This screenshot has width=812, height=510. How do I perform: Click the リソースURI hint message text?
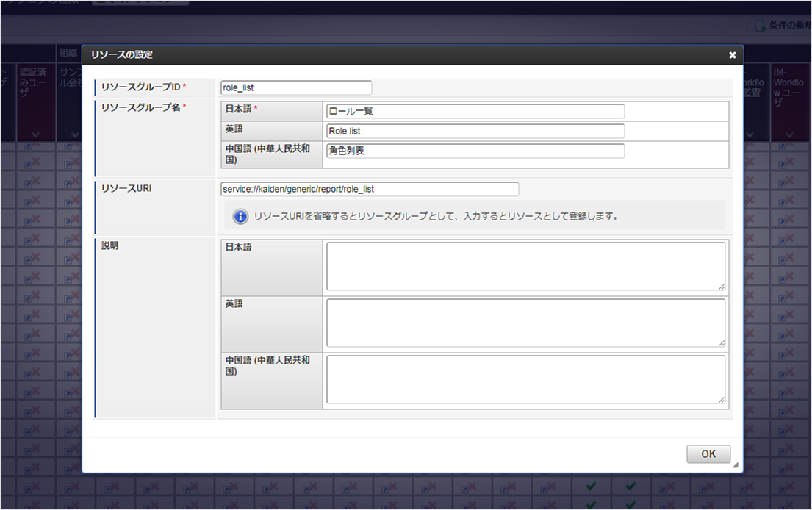coord(435,217)
